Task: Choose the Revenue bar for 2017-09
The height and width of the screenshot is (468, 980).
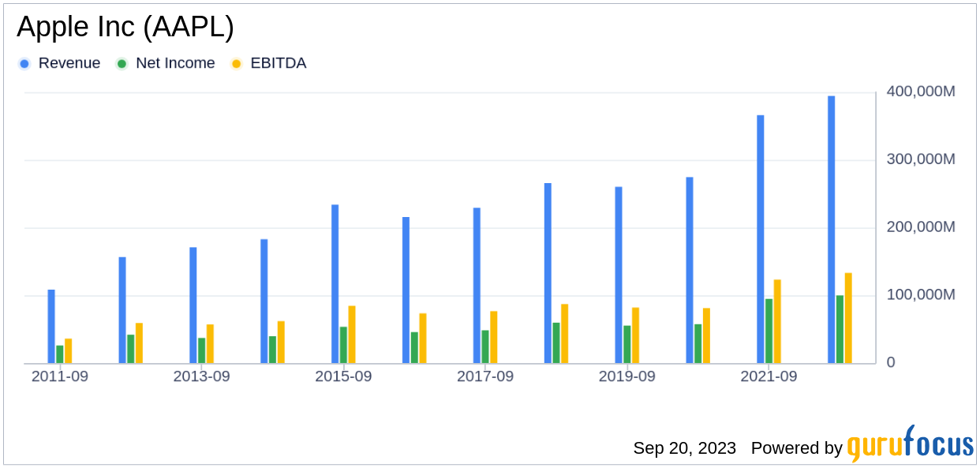Action: 477,286
